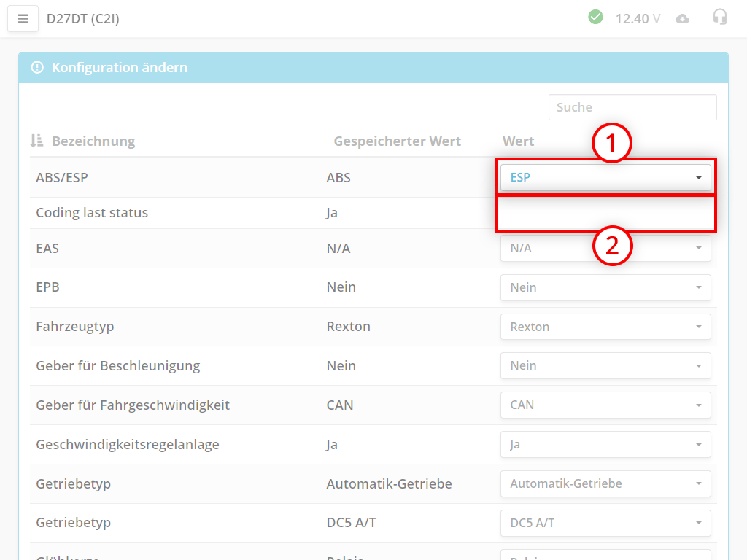Click the cloud download icon
This screenshot has width=747, height=560.
[682, 18]
